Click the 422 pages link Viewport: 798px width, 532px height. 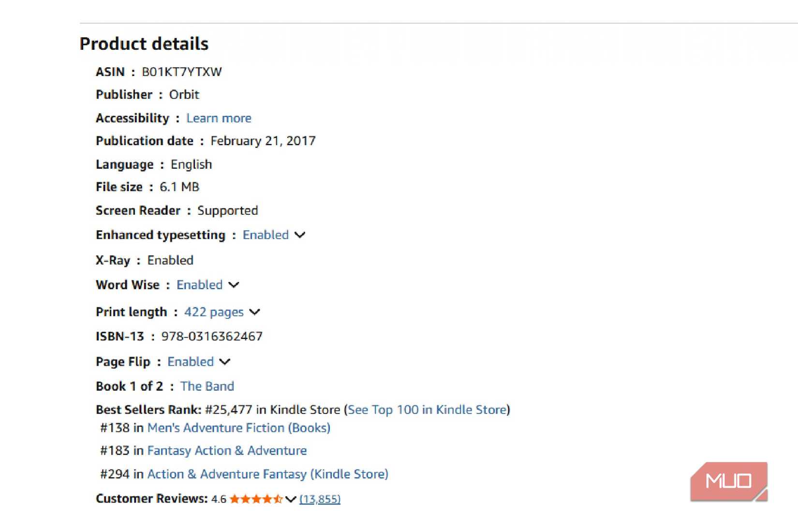point(213,312)
